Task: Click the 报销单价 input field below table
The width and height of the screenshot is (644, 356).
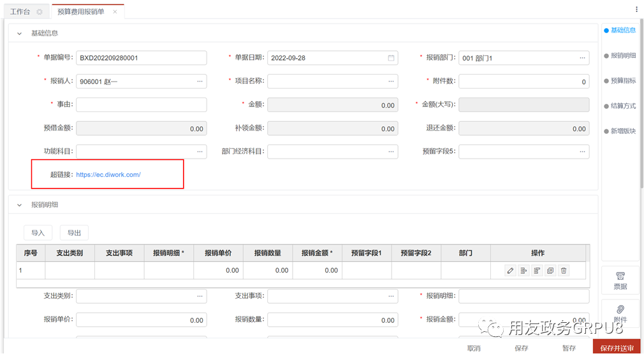Action: click(142, 320)
